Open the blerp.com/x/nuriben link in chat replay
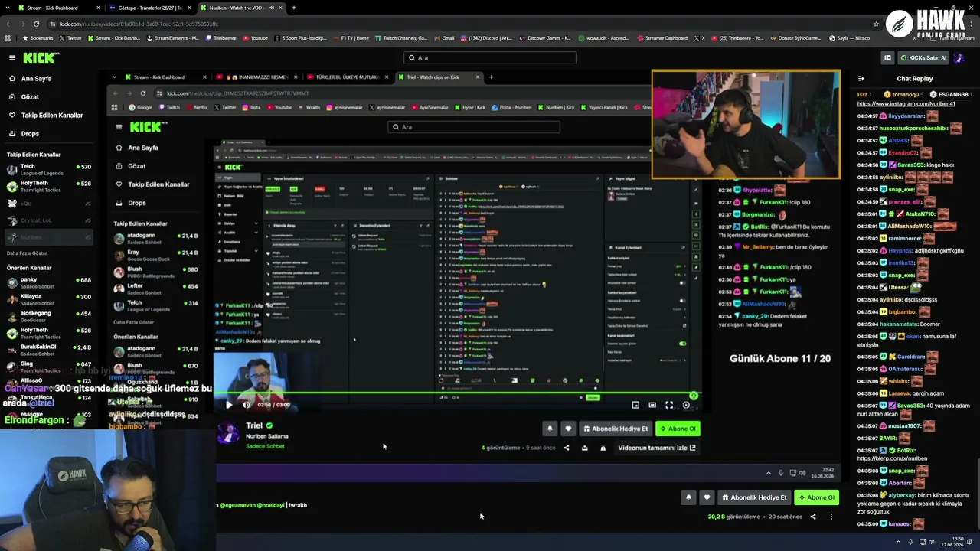980x551 pixels. tap(892, 458)
